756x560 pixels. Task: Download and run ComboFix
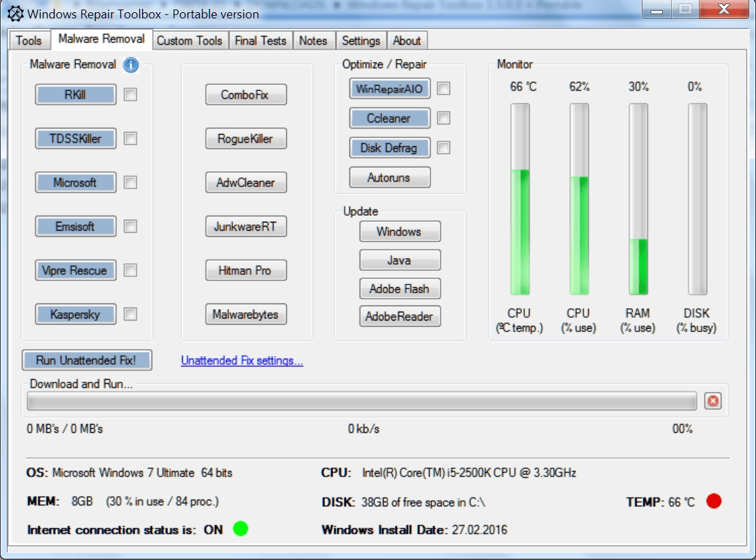(x=246, y=95)
